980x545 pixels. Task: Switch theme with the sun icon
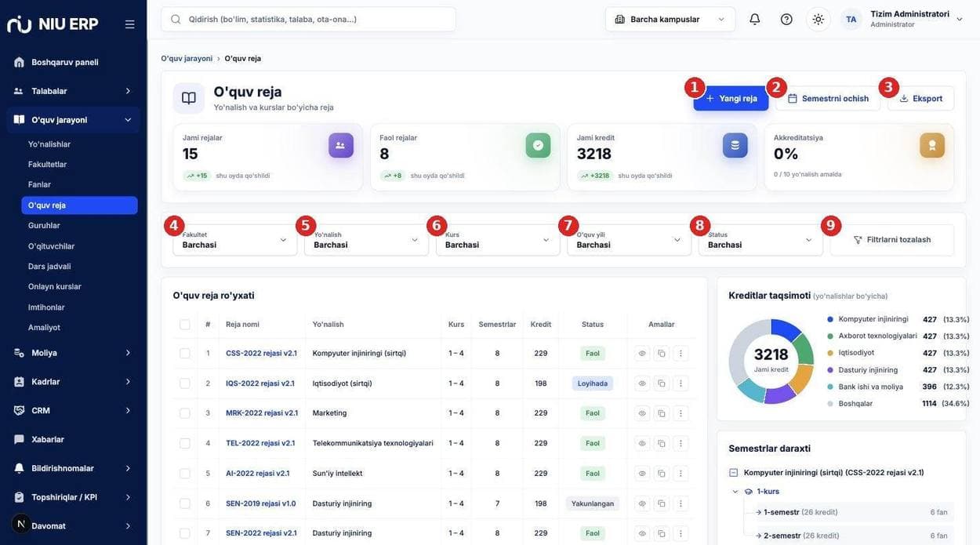tap(818, 19)
